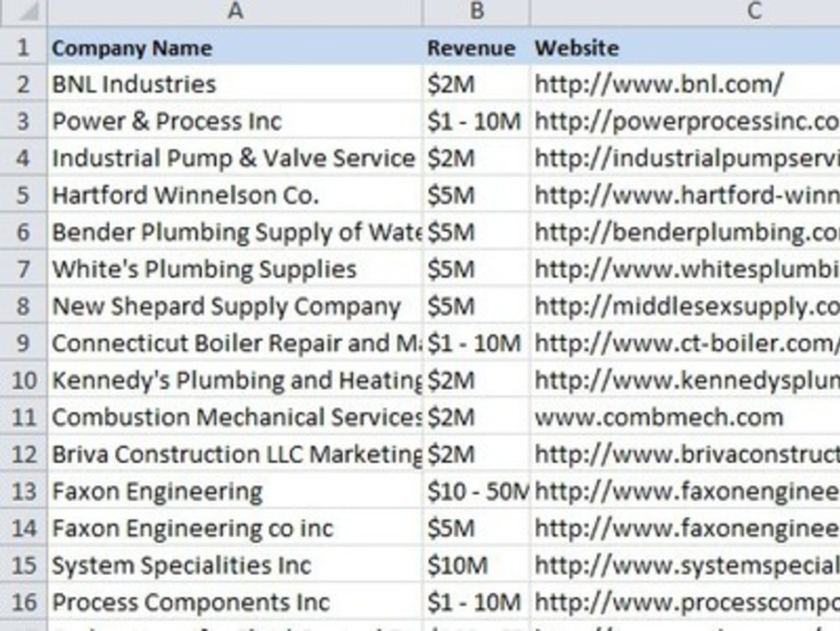
Task: Click the Revenue header cell
Action: click(x=476, y=47)
